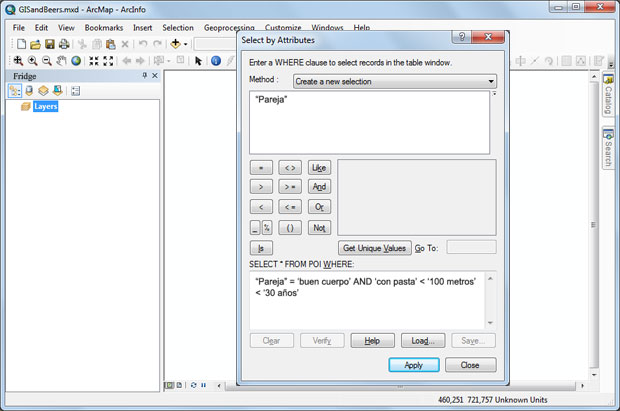Pause map drawing
620x411 pixels.
click(203, 385)
